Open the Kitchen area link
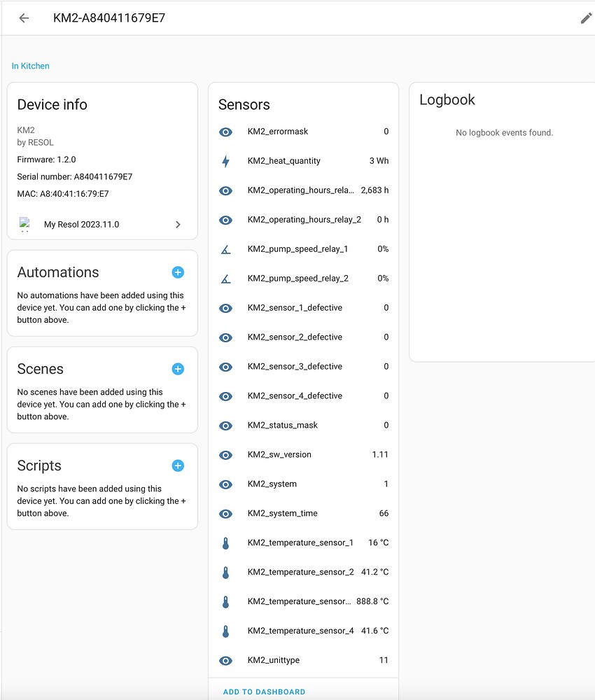This screenshot has height=700, width=595. pyautogui.click(x=30, y=65)
